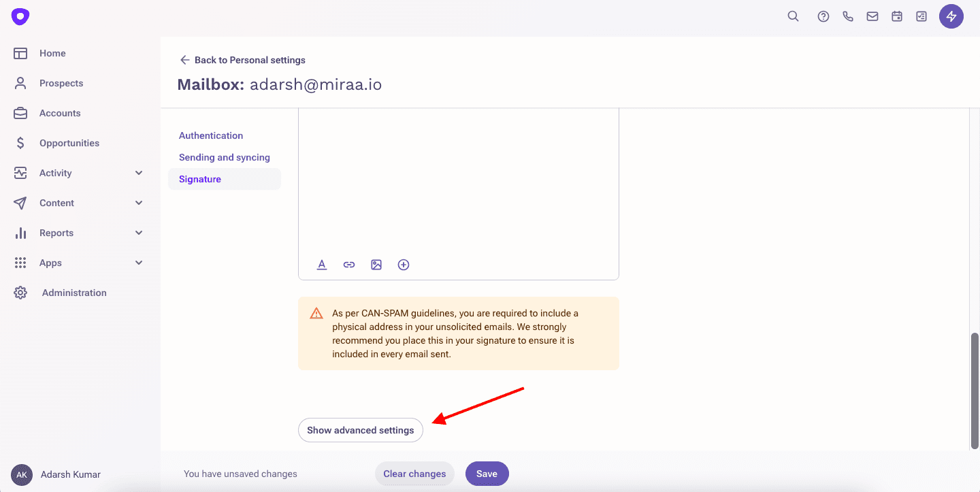The width and height of the screenshot is (980, 492).
Task: Click the Activity pulse icon
Action: coord(20,173)
